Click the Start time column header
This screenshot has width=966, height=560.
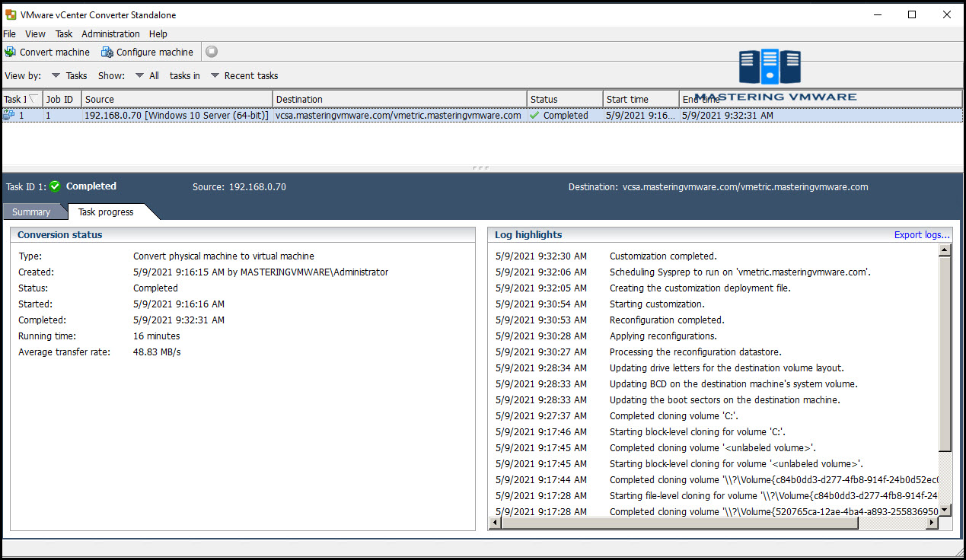tap(641, 99)
